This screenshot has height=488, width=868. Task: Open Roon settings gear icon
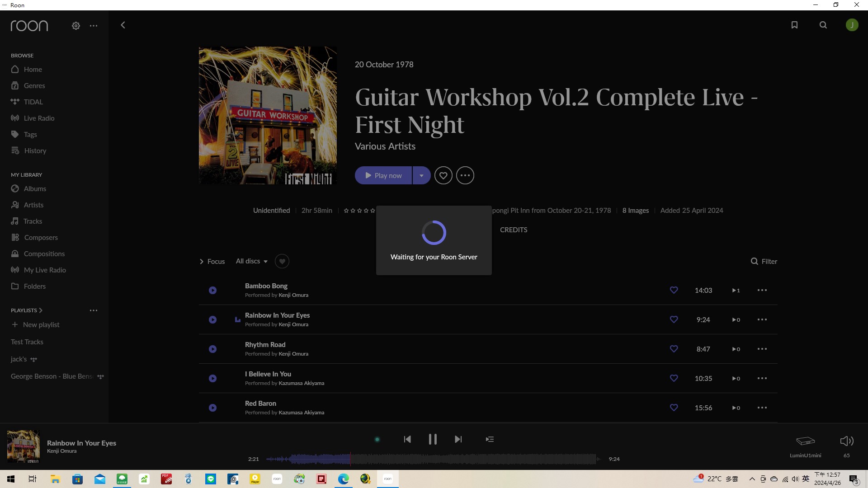pyautogui.click(x=76, y=26)
